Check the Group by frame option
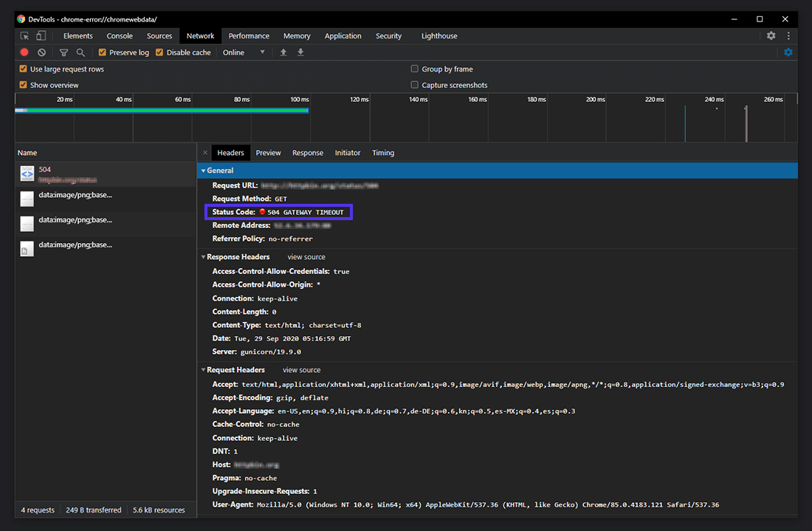This screenshot has height=531, width=812. coord(414,68)
